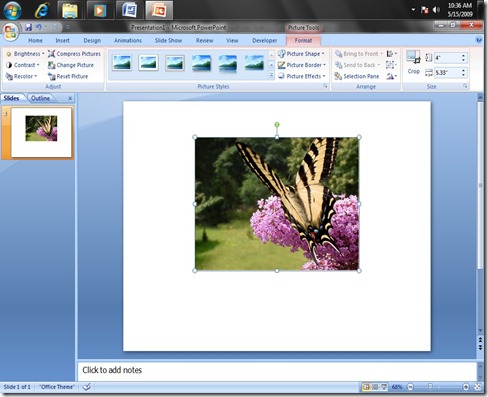
Task: Click Compress Pictures
Action: pos(74,54)
